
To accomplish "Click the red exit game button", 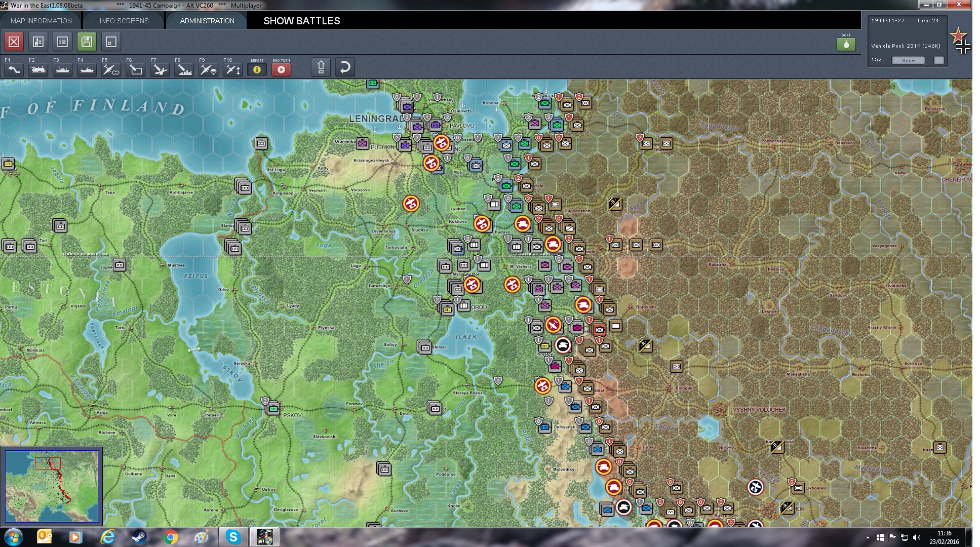I will tap(14, 42).
